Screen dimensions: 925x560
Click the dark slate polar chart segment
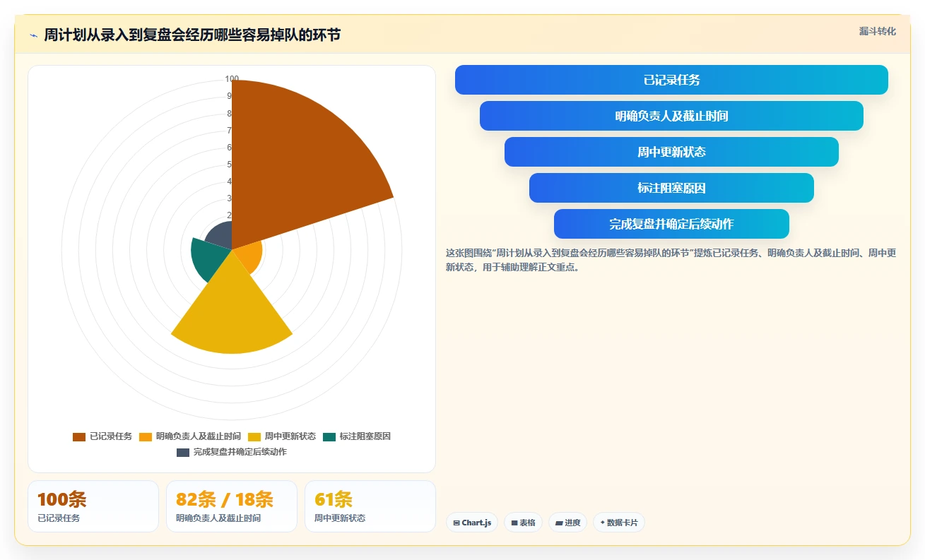(220, 237)
